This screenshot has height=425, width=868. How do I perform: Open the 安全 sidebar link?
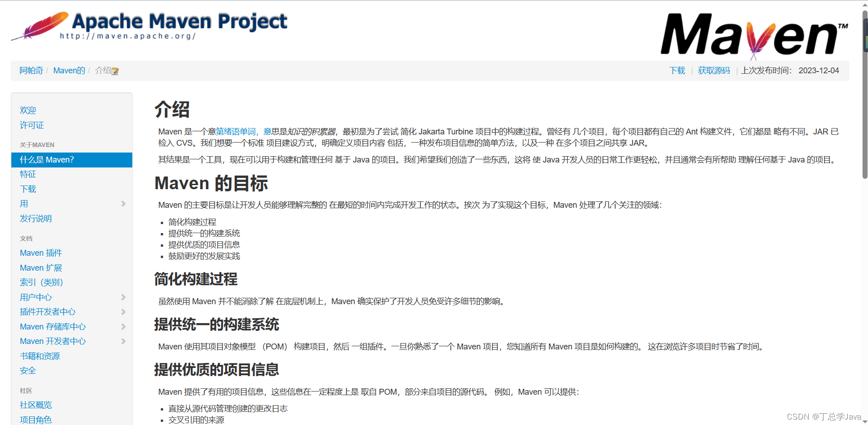(x=28, y=371)
